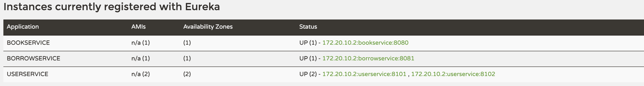The width and height of the screenshot is (644, 86).
Task: Open the 172.20.10.2:bookservice:8080 instance link
Action: point(365,43)
